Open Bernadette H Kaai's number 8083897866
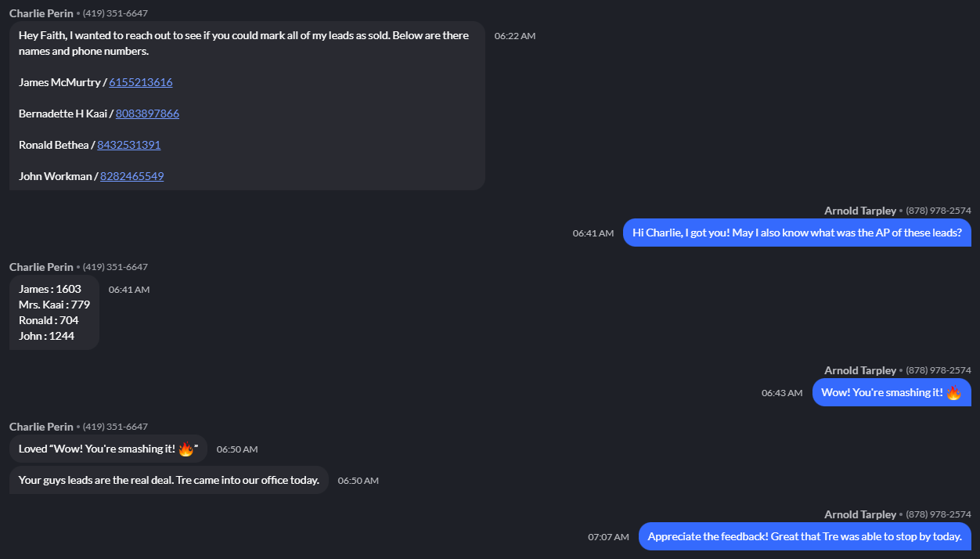This screenshot has width=980, height=559. pos(147,114)
